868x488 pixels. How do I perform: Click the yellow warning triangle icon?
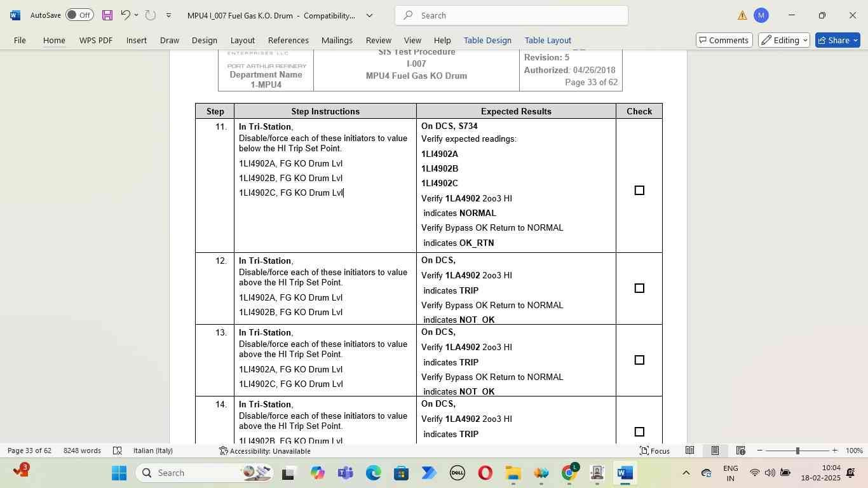(742, 15)
